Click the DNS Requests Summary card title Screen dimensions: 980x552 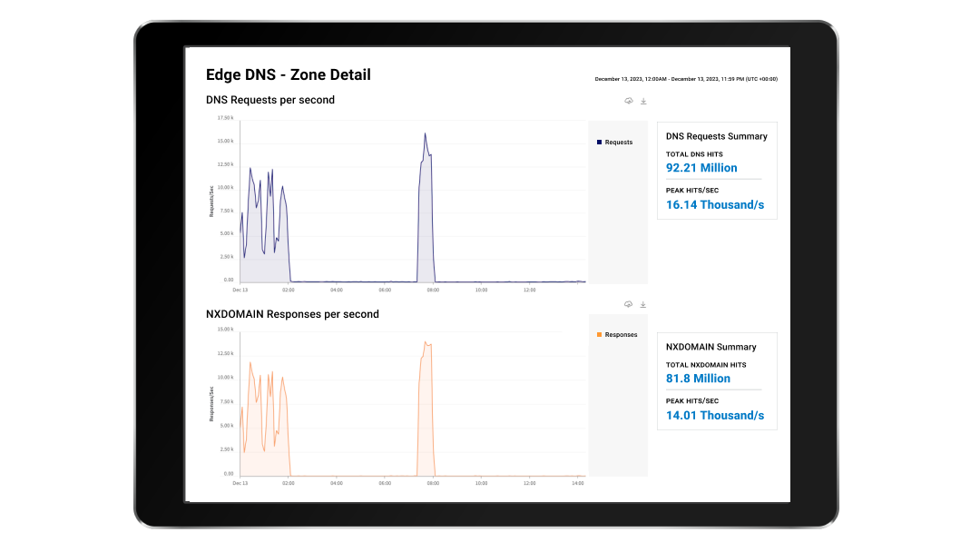pyautogui.click(x=716, y=136)
